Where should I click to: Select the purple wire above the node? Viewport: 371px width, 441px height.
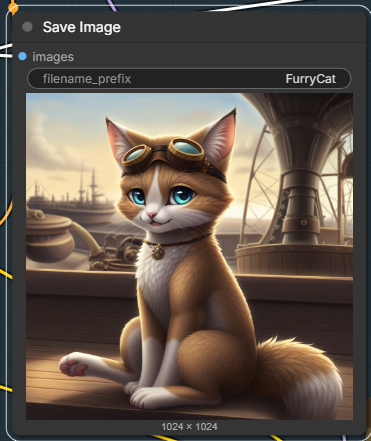click(112, 5)
